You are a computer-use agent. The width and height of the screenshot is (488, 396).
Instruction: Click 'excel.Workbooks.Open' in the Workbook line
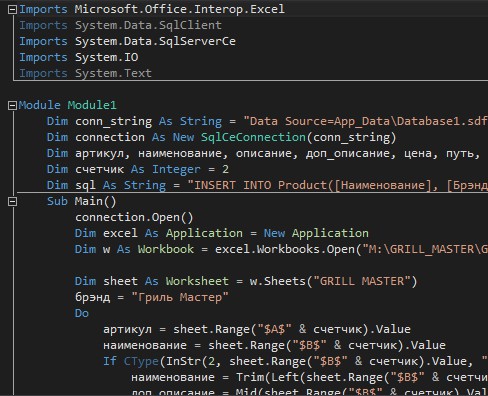[285, 249]
